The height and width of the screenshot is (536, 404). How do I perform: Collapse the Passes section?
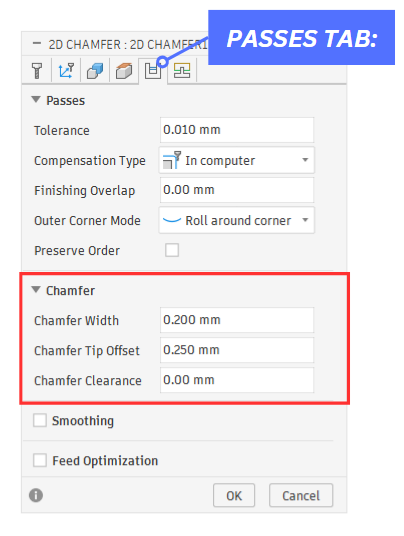pyautogui.click(x=36, y=100)
